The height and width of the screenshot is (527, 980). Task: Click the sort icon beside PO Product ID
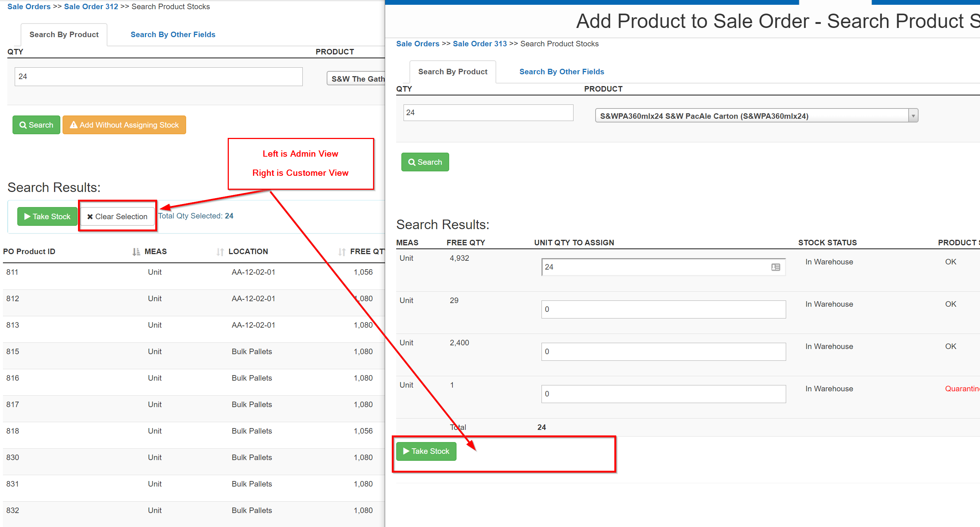[136, 252]
